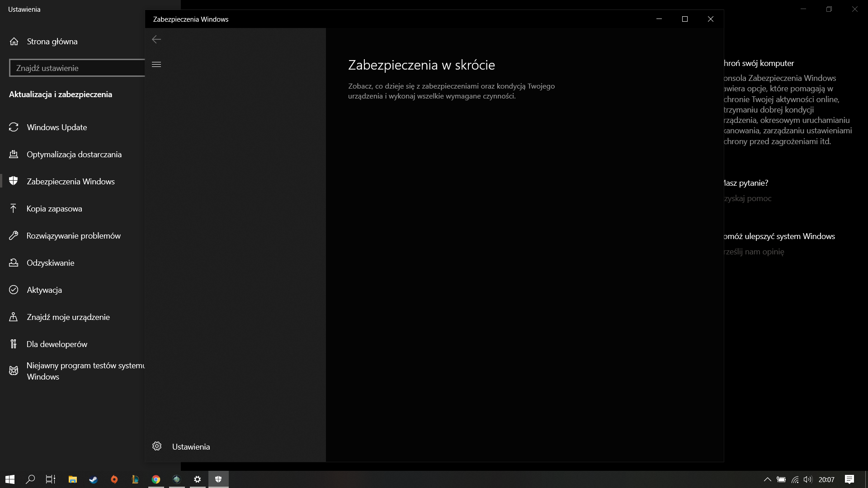This screenshot has height=488, width=868.
Task: Click the Znajdź ustawienie search field
Action: (x=77, y=68)
